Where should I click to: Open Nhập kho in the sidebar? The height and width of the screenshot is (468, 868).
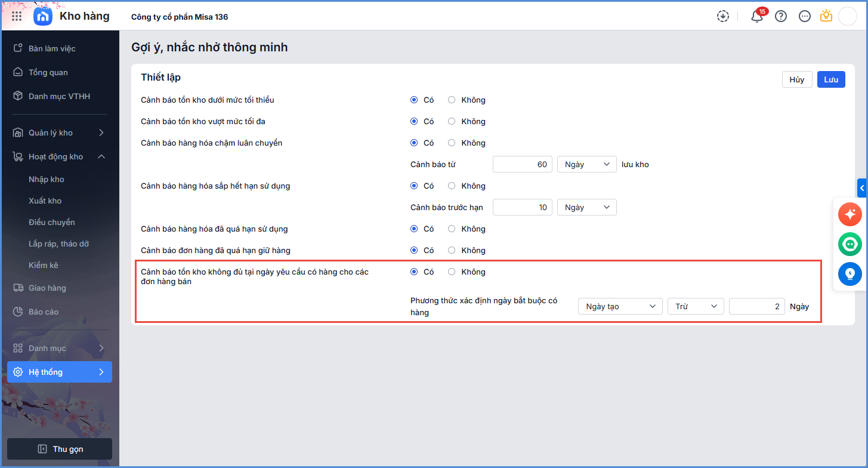(47, 179)
